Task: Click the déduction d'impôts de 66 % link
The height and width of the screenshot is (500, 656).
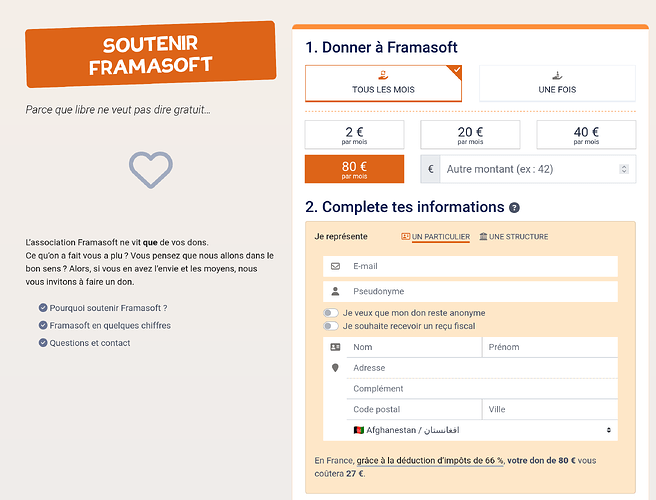Action: click(430, 461)
